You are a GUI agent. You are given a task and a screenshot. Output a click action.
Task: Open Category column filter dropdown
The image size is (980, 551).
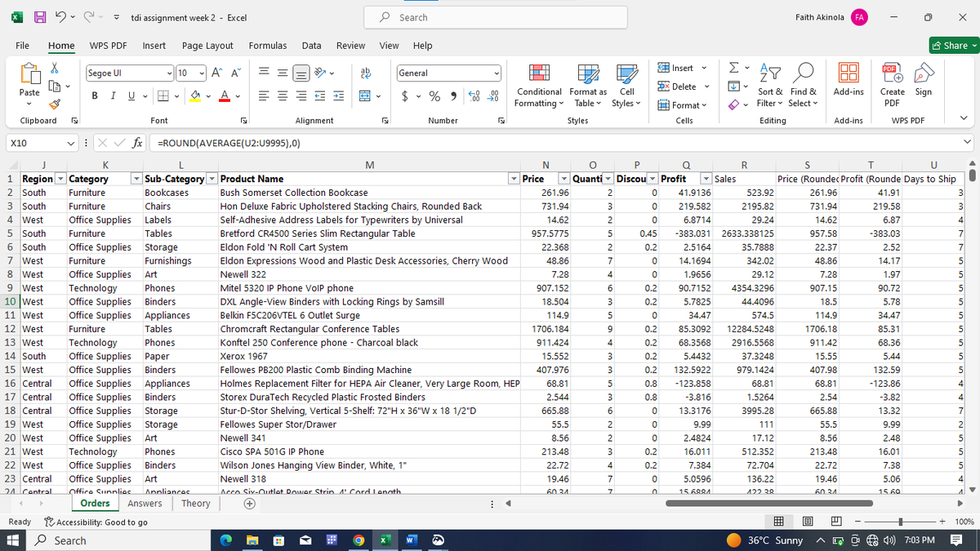tap(136, 179)
